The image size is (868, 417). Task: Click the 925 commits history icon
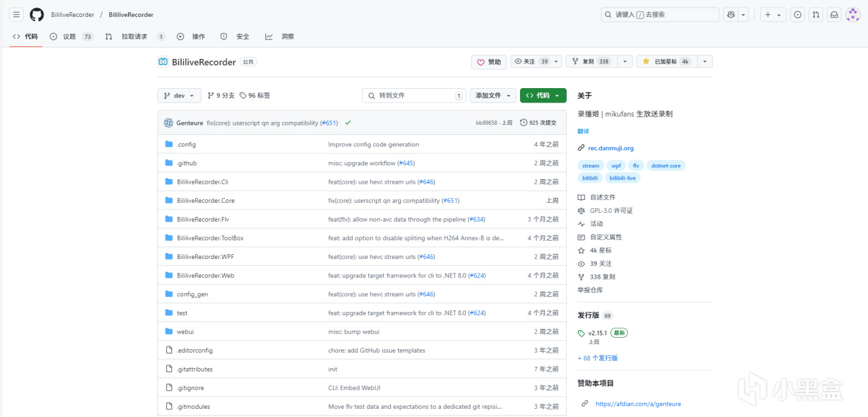(524, 123)
